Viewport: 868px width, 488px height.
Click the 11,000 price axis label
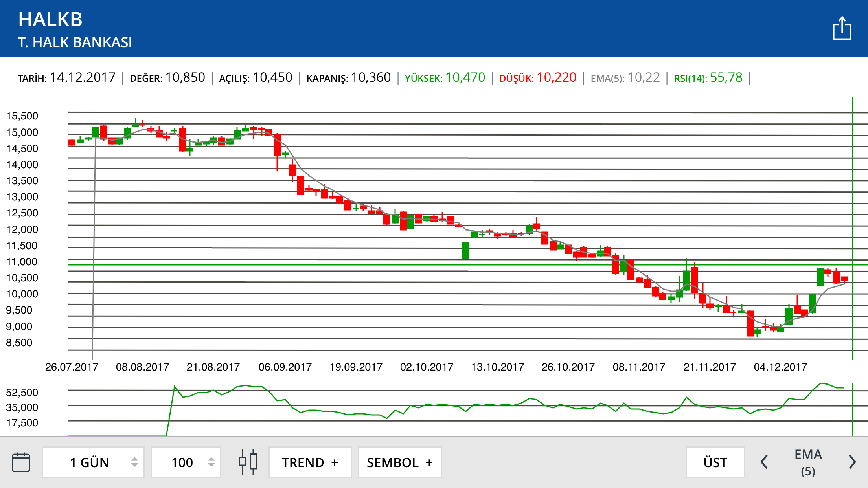[x=22, y=262]
